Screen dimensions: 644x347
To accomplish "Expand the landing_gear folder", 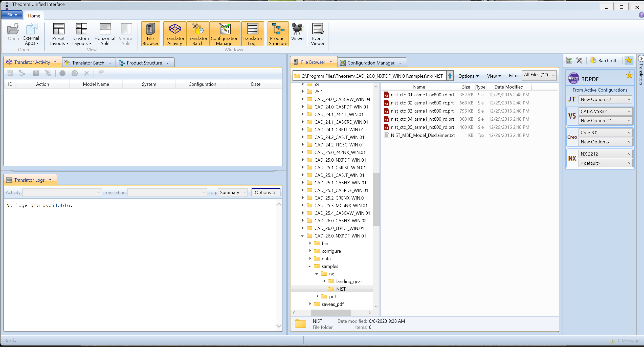I will click(324, 281).
